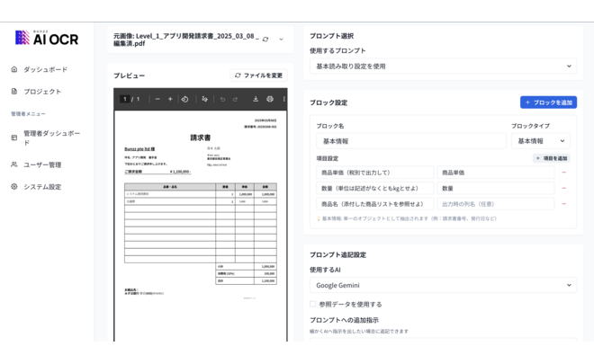Rotate the PDF page in the preview
Viewport: 594px width, 364px height.
(x=184, y=99)
